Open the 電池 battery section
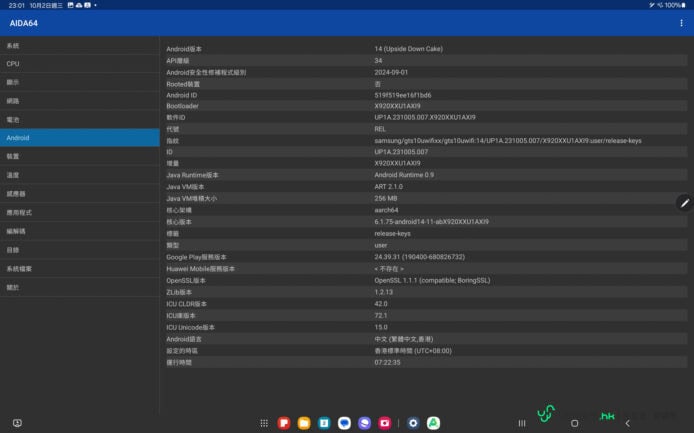Screen dimensions: 694x433 80,120
